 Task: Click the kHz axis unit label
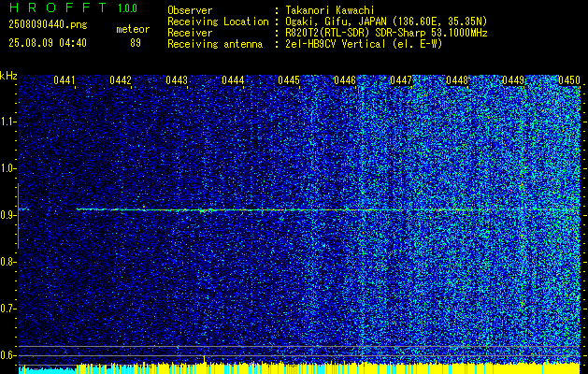click(8, 76)
